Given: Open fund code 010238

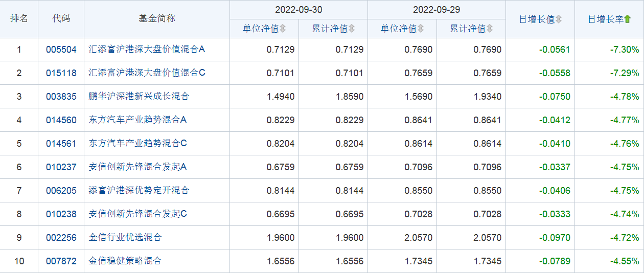Looking at the screenshot, I should [x=61, y=214].
